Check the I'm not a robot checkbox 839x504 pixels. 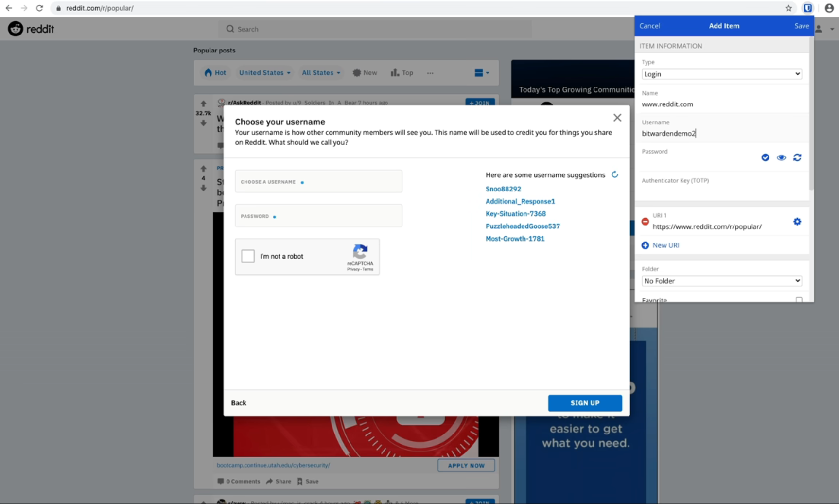(248, 256)
